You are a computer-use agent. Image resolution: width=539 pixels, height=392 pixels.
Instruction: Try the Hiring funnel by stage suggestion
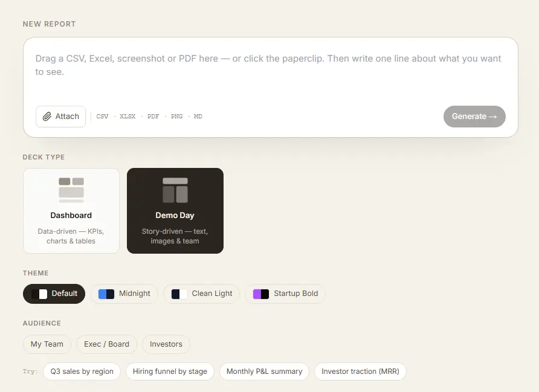click(x=170, y=371)
